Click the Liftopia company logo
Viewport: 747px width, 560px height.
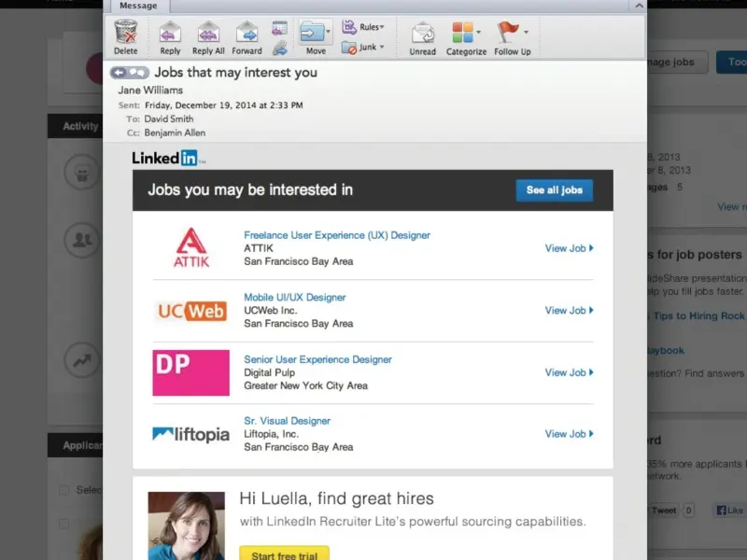click(x=190, y=434)
